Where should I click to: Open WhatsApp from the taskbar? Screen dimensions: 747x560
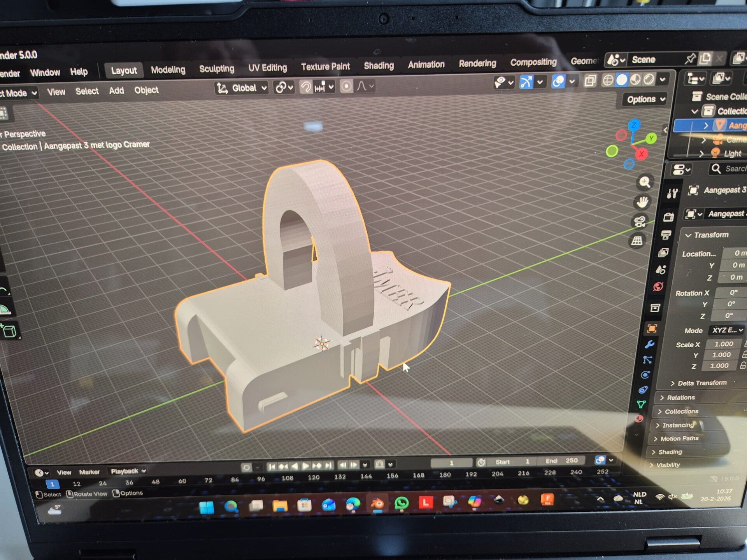(402, 503)
